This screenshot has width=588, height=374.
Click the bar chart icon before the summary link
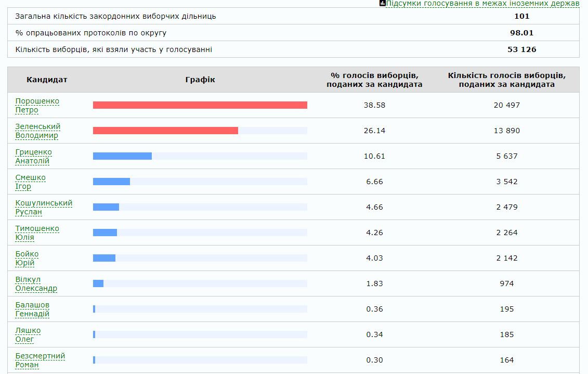coord(381,4)
